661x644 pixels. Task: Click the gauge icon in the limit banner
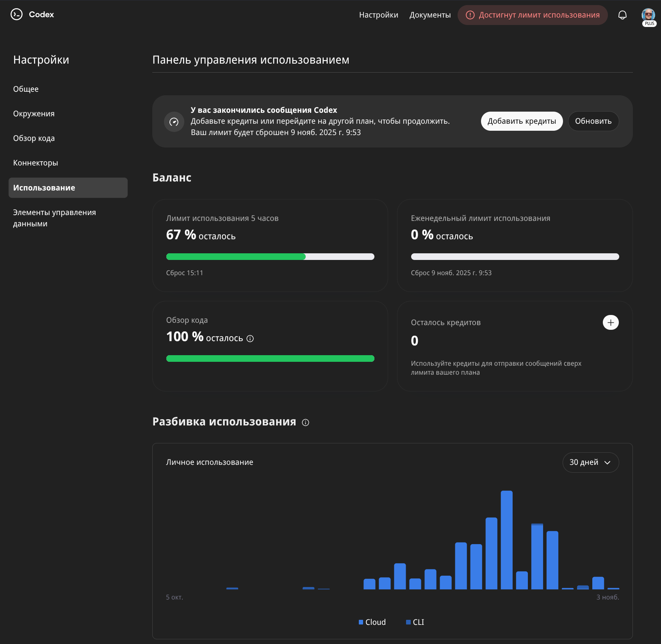(174, 122)
